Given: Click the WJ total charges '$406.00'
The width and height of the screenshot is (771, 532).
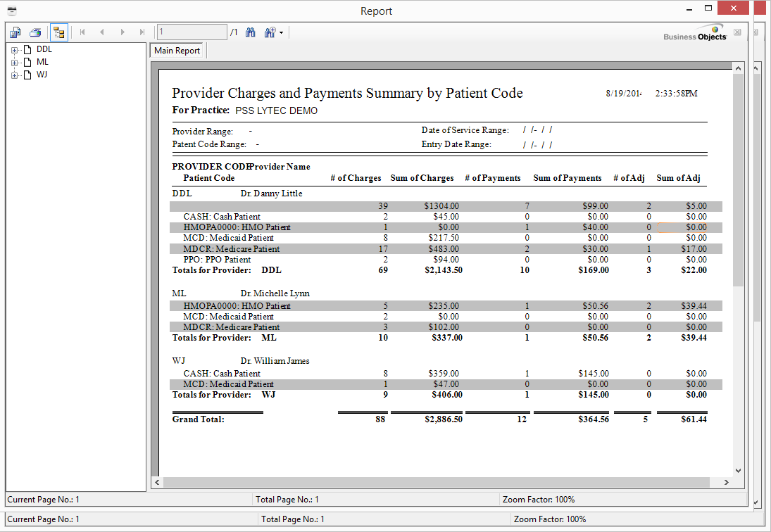Looking at the screenshot, I should point(447,395).
